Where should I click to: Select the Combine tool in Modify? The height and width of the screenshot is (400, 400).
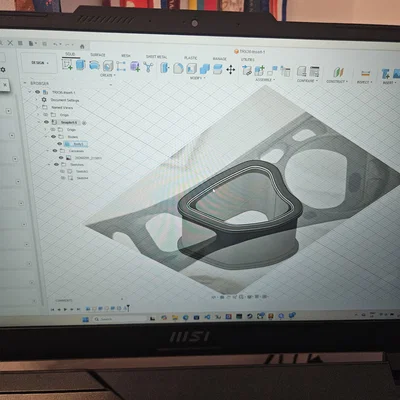pos(205,69)
